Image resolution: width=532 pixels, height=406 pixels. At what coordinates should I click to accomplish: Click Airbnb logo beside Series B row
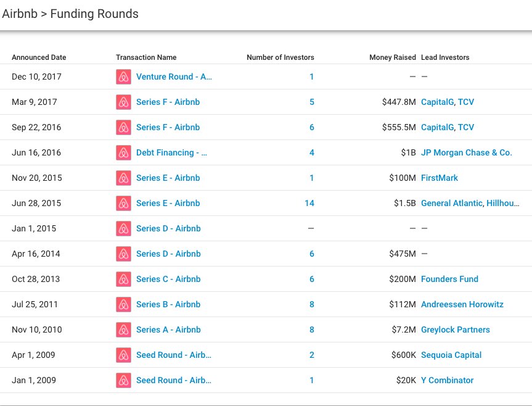[x=123, y=305]
